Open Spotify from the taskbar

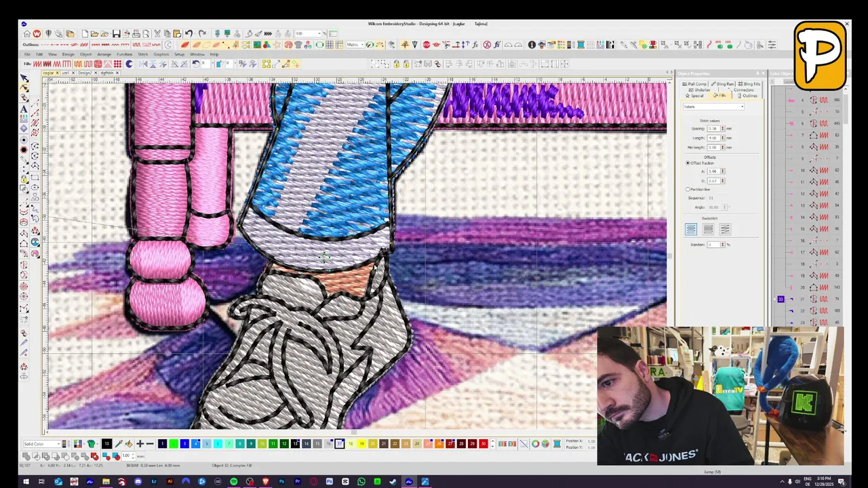point(234,482)
